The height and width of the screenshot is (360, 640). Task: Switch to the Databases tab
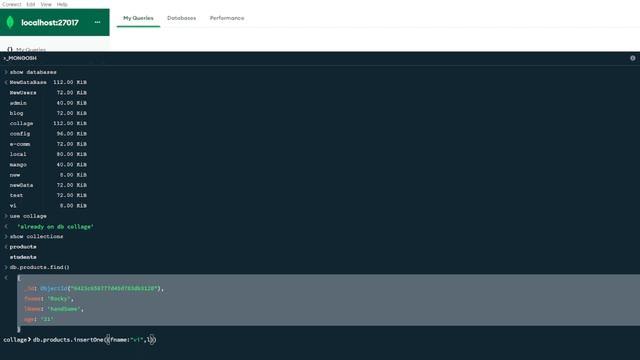tap(182, 18)
